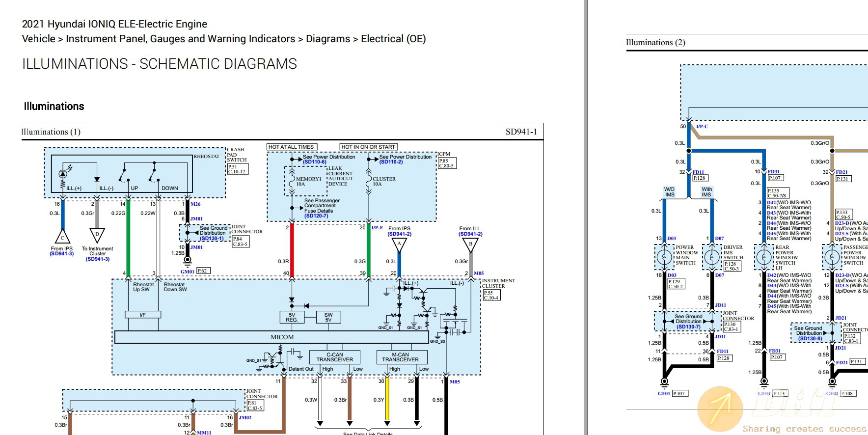Viewport: 868px width, 435px height.
Task: Select ILLUMINATIONS - SCHEMATIC DIAGRAMS heading
Action: (160, 64)
